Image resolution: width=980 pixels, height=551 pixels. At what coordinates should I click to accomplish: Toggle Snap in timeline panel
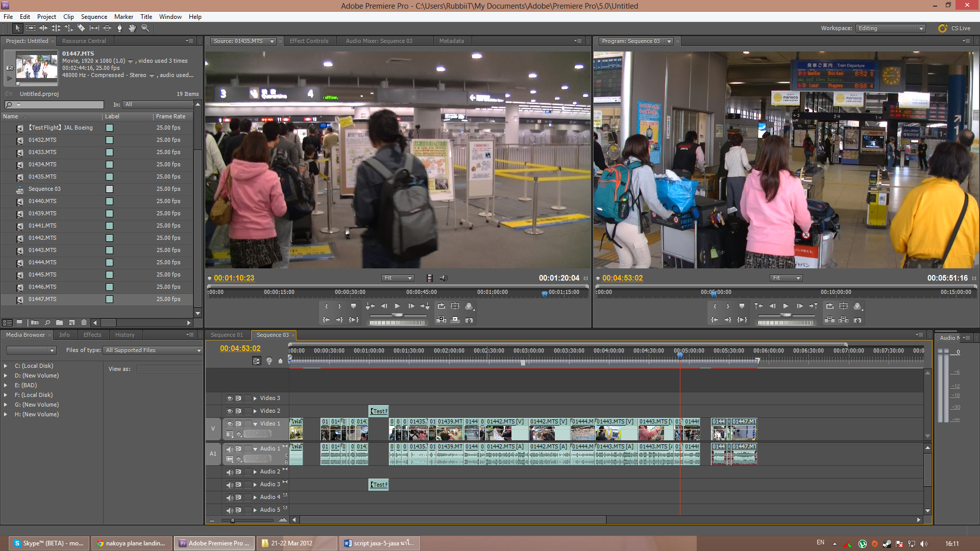coord(257,361)
